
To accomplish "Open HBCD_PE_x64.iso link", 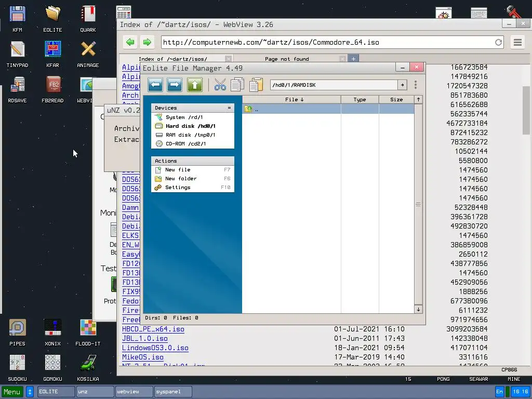I will point(153,329).
